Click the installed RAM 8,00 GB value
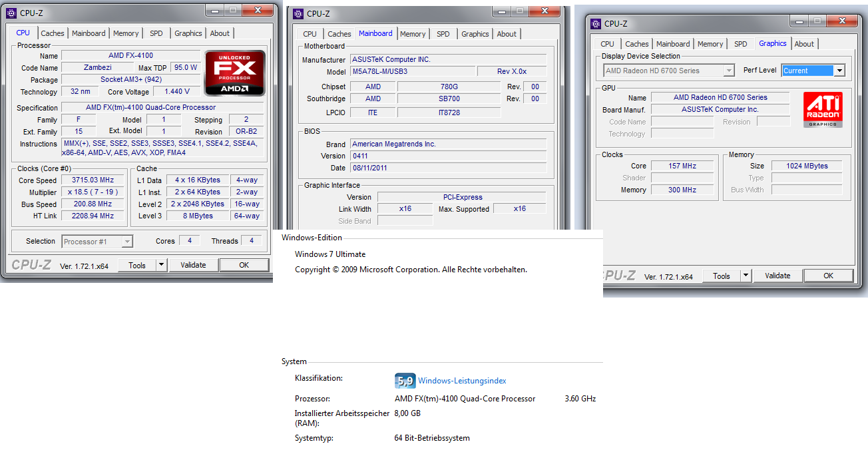Image resolution: width=868 pixels, height=450 pixels. [x=407, y=413]
